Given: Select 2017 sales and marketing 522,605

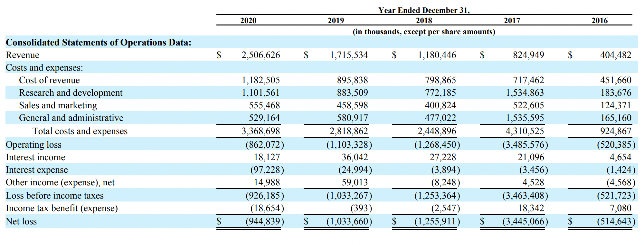Looking at the screenshot, I should click(x=528, y=105).
